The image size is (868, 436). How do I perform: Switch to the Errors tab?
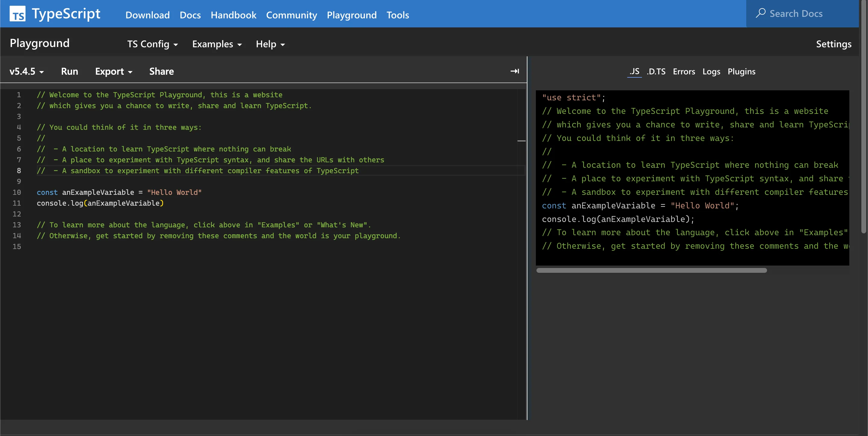pos(684,72)
